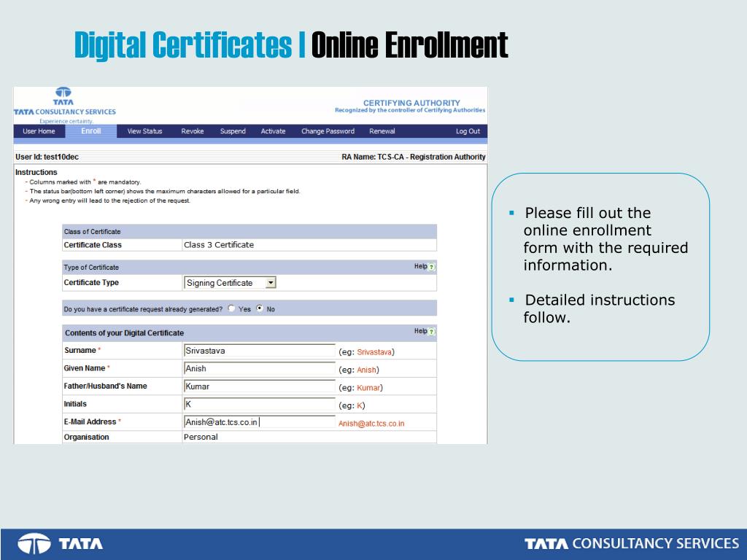This screenshot has height=560, width=747.
Task: Click the TATA logo above Consultancy Services header
Action: tap(63, 96)
